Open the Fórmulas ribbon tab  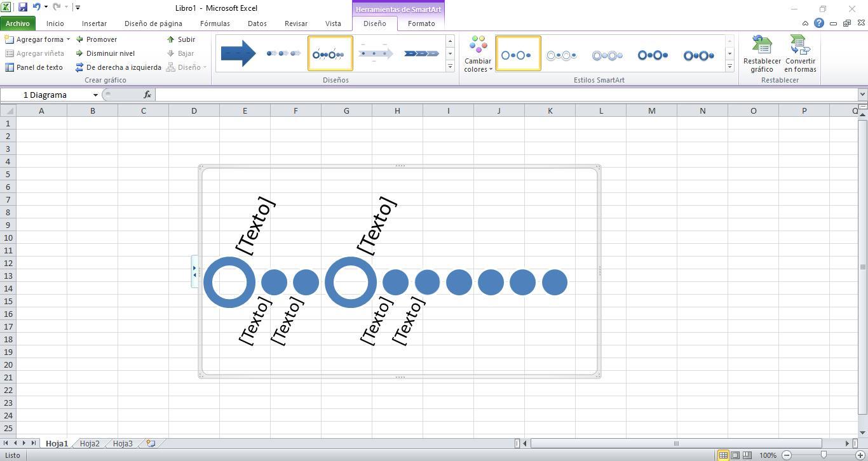click(215, 23)
